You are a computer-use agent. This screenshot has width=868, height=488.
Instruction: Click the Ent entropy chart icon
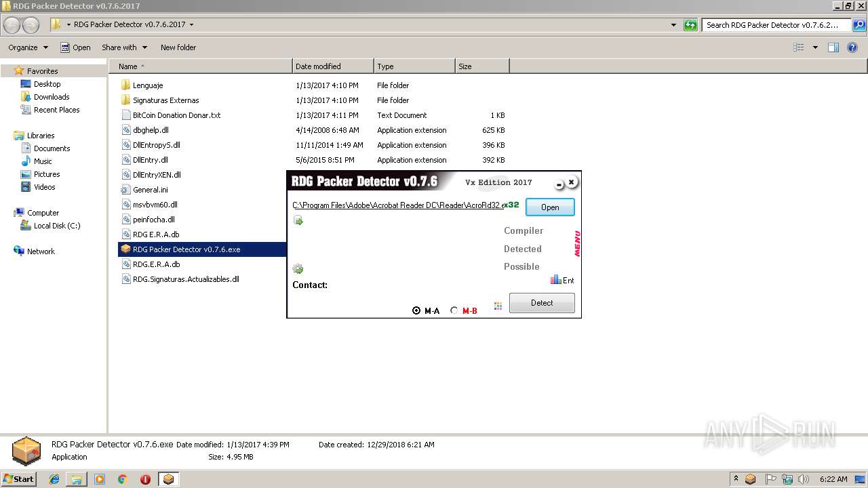(x=562, y=280)
